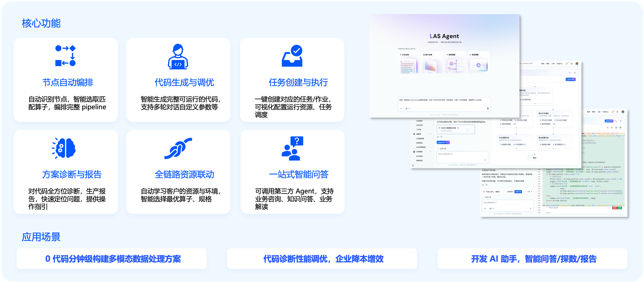Click the sidebar collapse icon at bottom left
The image size is (644, 282).
click(413, 165)
